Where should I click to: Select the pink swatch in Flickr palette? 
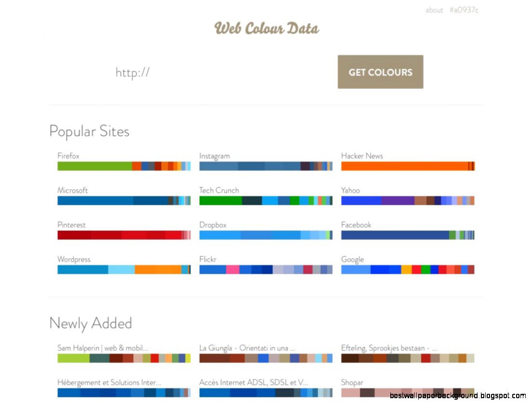[233, 270]
